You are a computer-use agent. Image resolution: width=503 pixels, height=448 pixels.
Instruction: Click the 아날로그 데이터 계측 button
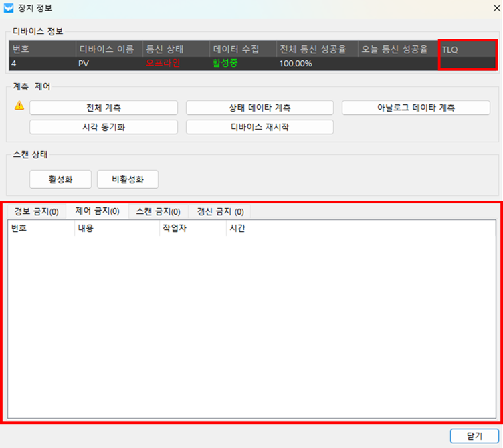point(415,108)
